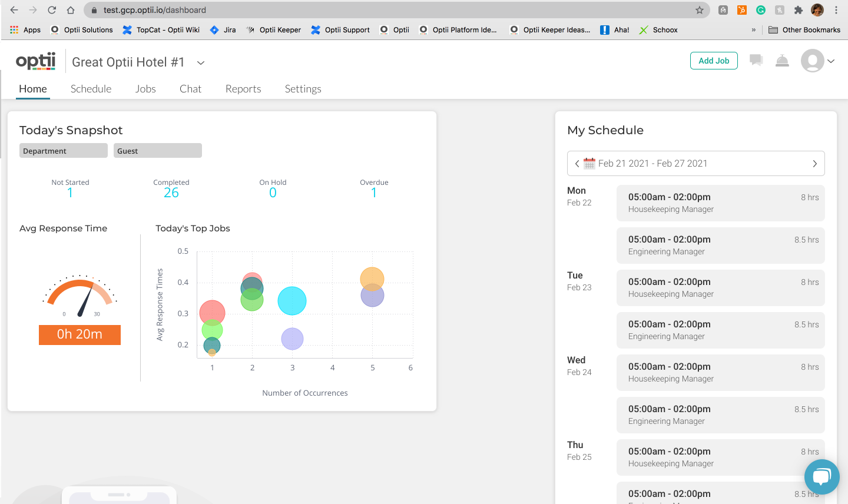The image size is (848, 504).
Task: Open the calendar icon in date range
Action: coord(589,164)
